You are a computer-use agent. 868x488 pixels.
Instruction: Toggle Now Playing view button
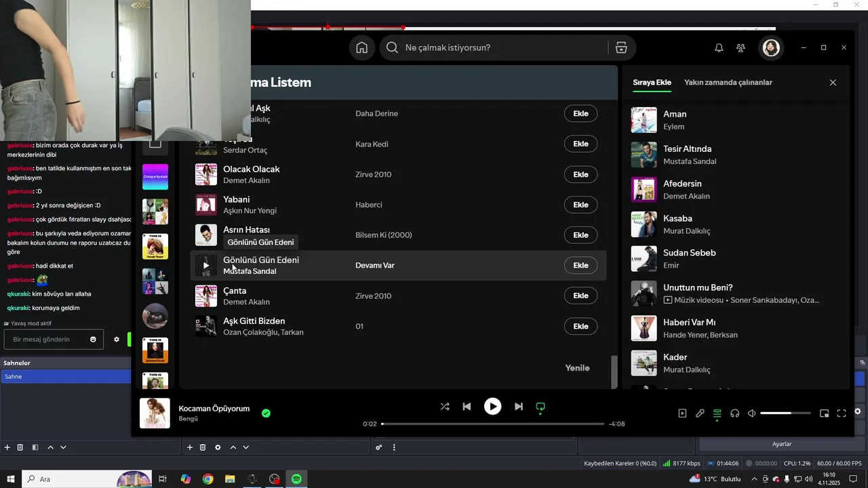click(x=683, y=413)
